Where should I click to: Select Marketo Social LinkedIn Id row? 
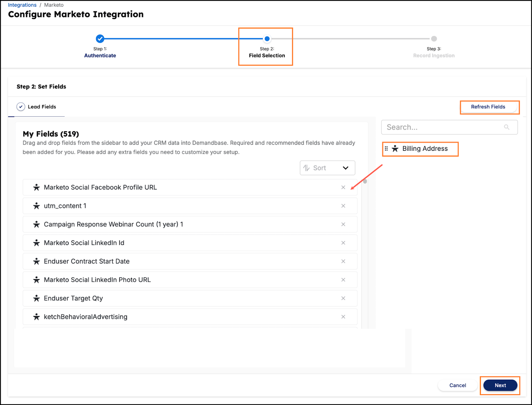click(x=190, y=243)
